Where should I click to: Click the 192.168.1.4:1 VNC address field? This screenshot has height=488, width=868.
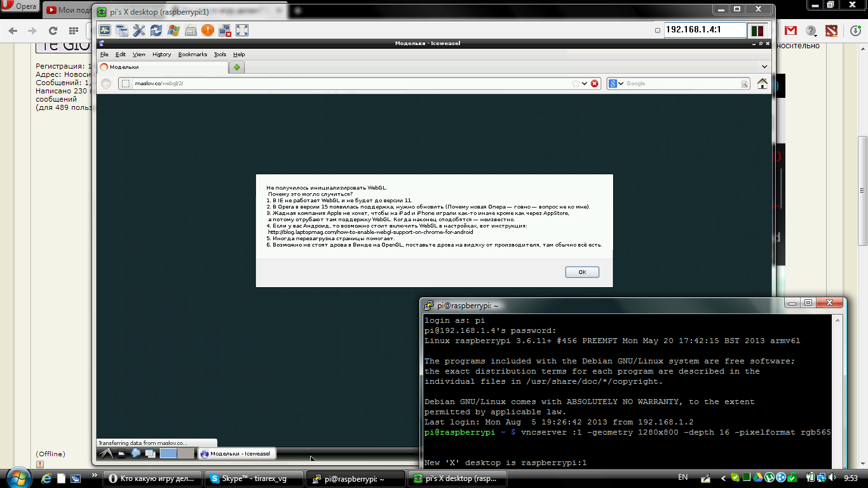tap(696, 30)
